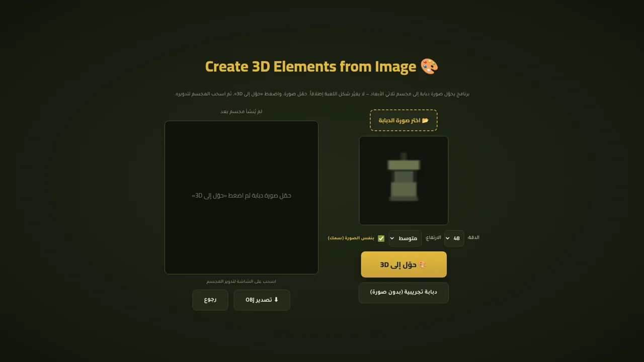Click the 3D model viewer canvas
This screenshot has width=644, height=362.
(x=242, y=198)
